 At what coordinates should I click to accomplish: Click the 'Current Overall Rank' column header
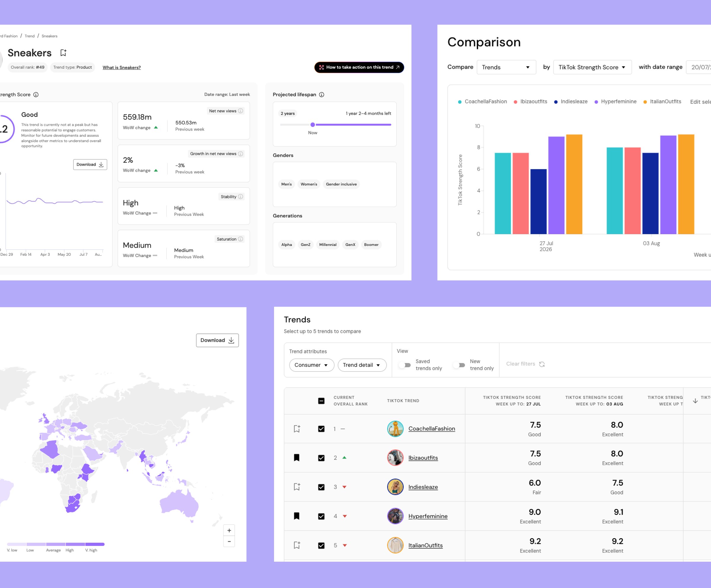pyautogui.click(x=350, y=401)
